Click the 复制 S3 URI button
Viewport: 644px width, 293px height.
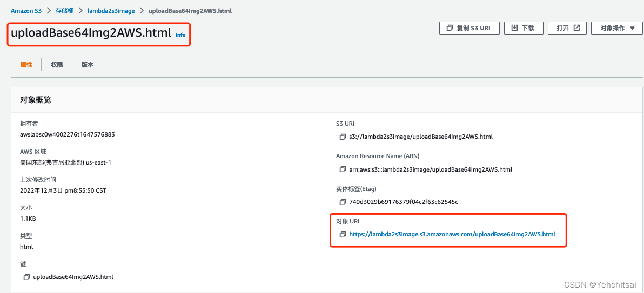click(470, 28)
